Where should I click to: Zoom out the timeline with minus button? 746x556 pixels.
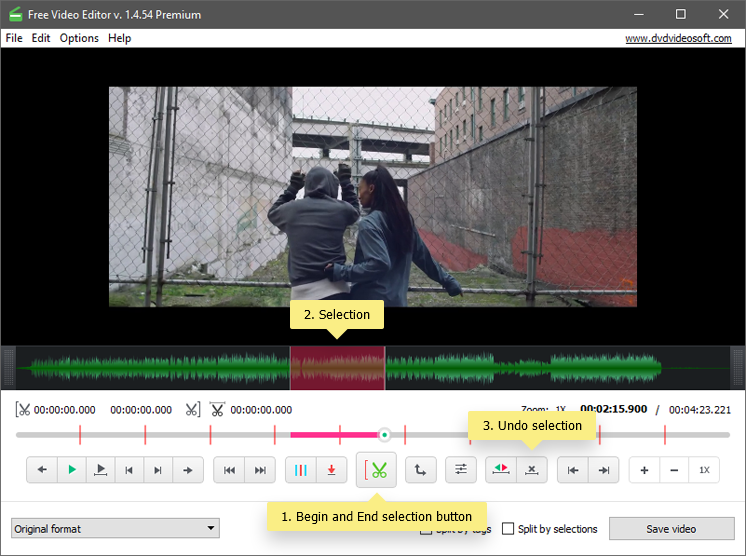coord(674,470)
